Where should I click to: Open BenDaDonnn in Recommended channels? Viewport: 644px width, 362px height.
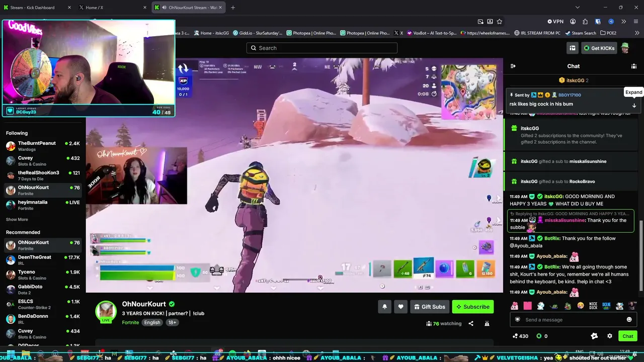pos(43,319)
